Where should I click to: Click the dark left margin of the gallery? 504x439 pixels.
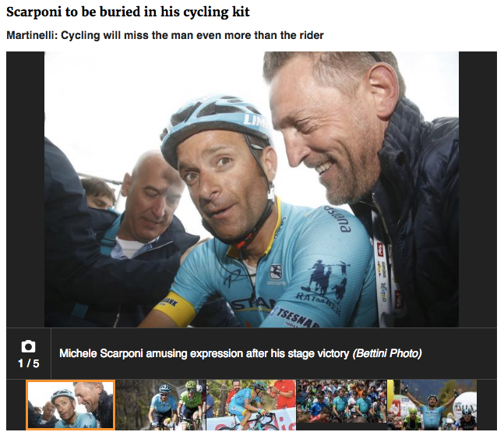25,187
